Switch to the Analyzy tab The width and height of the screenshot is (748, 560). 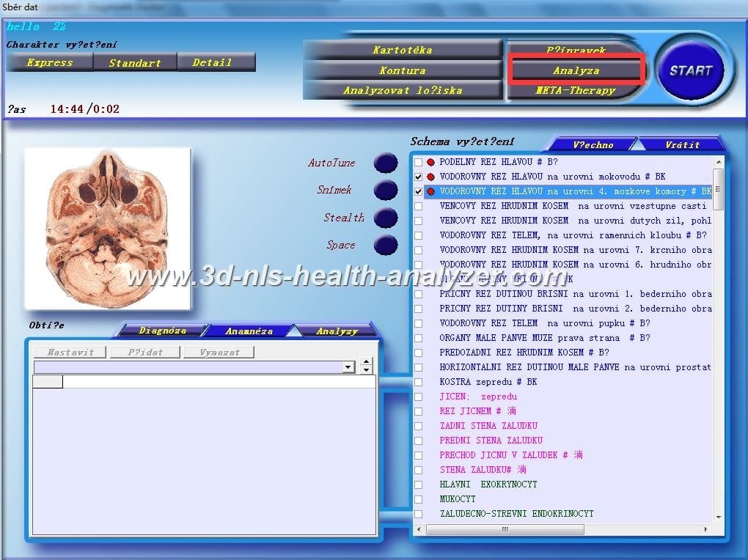point(337,330)
